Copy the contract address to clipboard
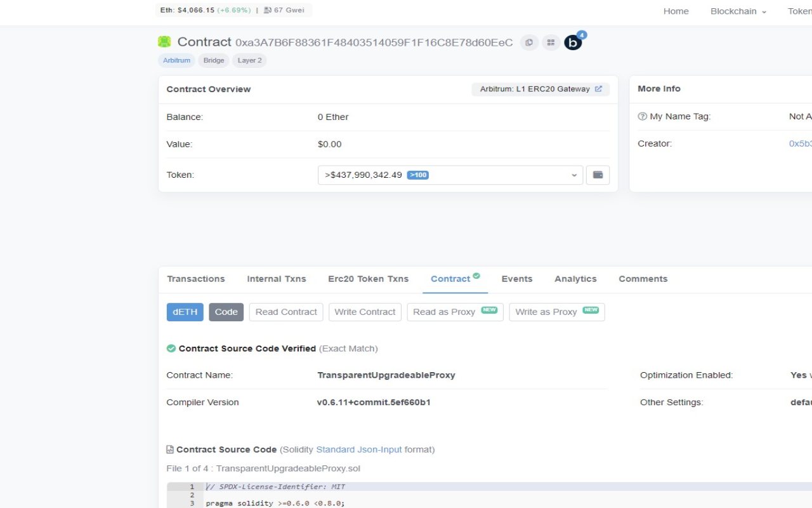 [x=529, y=43]
